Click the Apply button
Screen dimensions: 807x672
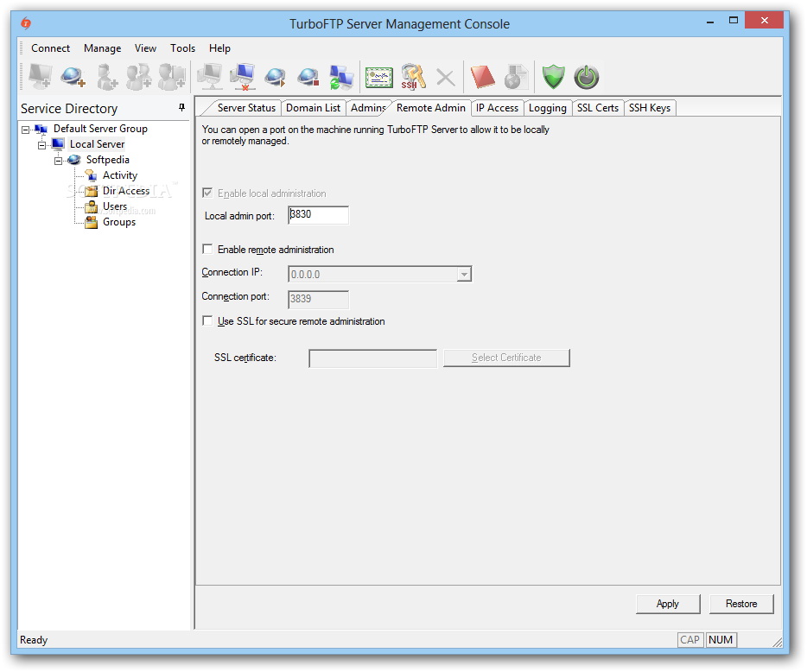(x=668, y=604)
